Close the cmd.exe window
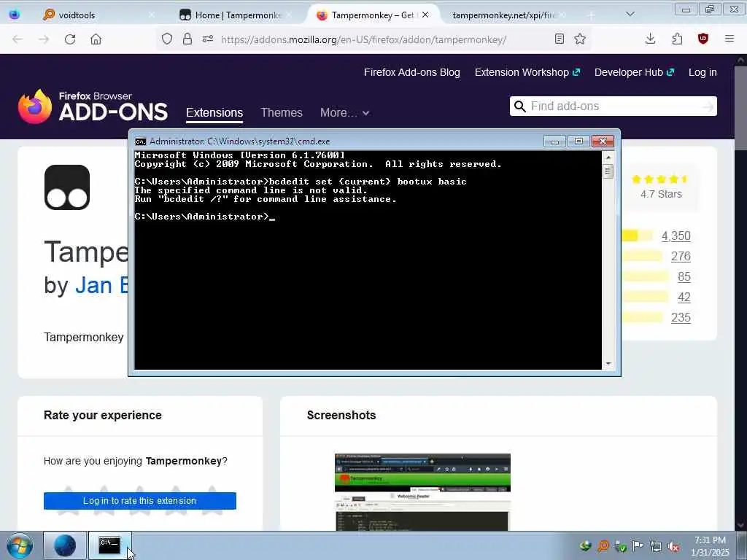Image resolution: width=747 pixels, height=560 pixels. click(603, 141)
